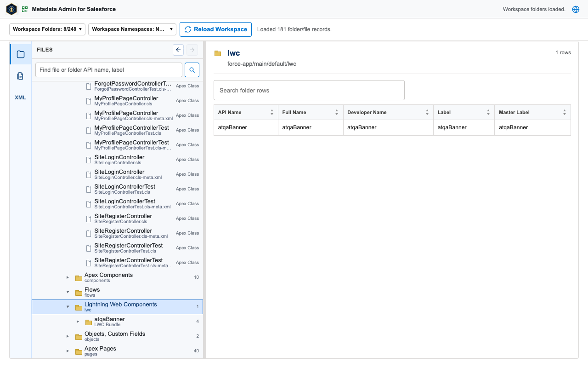The height and width of the screenshot is (368, 588).
Task: Click file icon of MyProfilePageController.cls-meta.xml
Action: coord(89,115)
